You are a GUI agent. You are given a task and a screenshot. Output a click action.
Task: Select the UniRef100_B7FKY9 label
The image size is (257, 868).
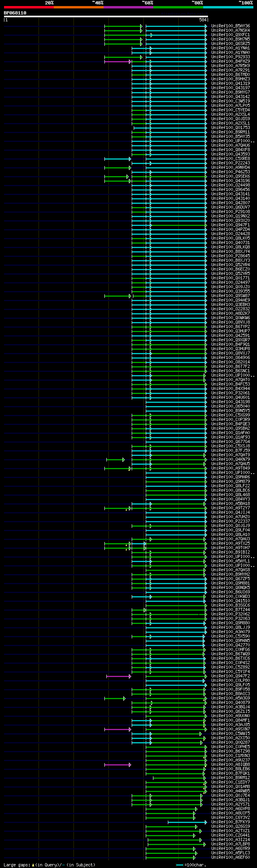pyautogui.click(x=230, y=822)
